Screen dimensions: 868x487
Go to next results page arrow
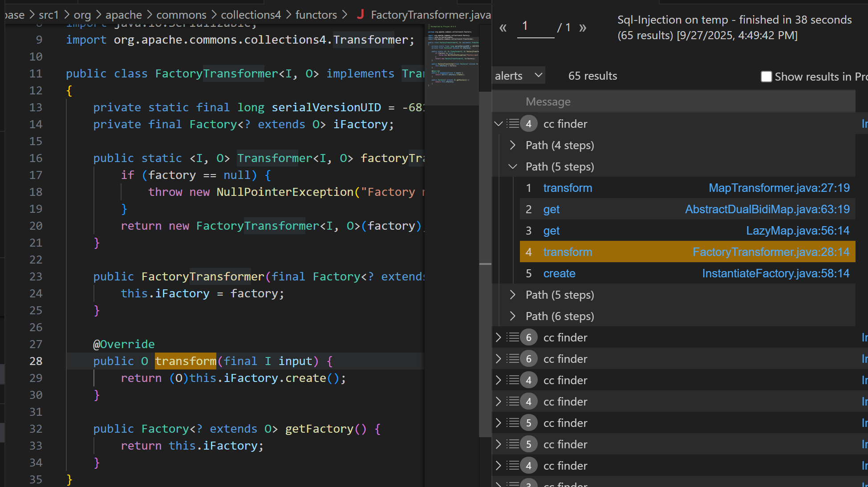[x=583, y=28]
